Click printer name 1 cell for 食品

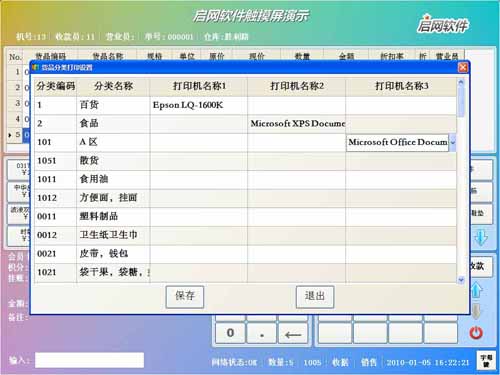199,124
